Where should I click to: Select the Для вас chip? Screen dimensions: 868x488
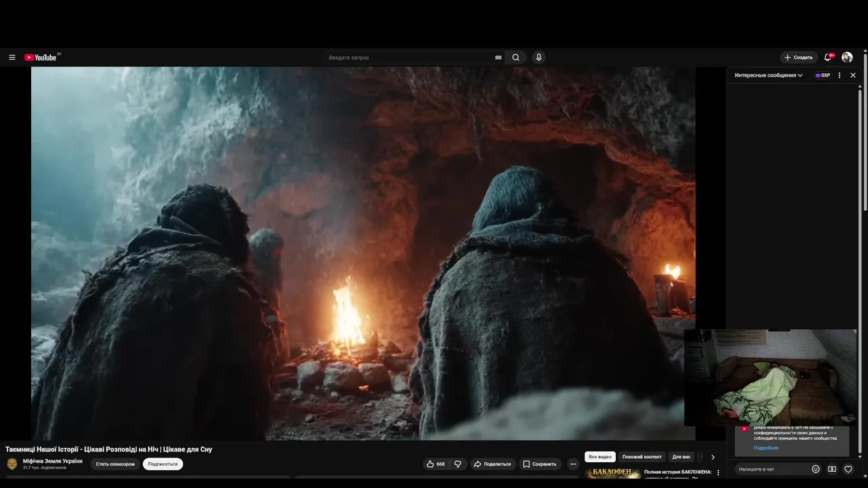coord(682,457)
